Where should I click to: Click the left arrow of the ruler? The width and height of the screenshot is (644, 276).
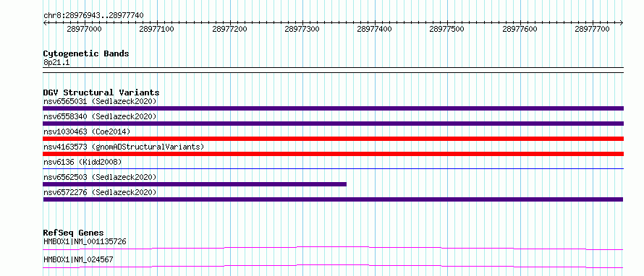click(45, 22)
